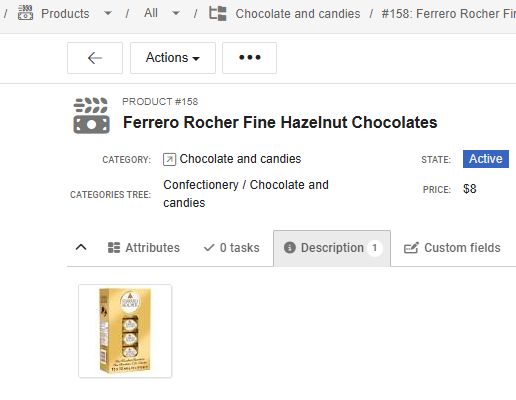
Task: Expand the Products breadcrumb dropdown arrow
Action: pyautogui.click(x=108, y=14)
